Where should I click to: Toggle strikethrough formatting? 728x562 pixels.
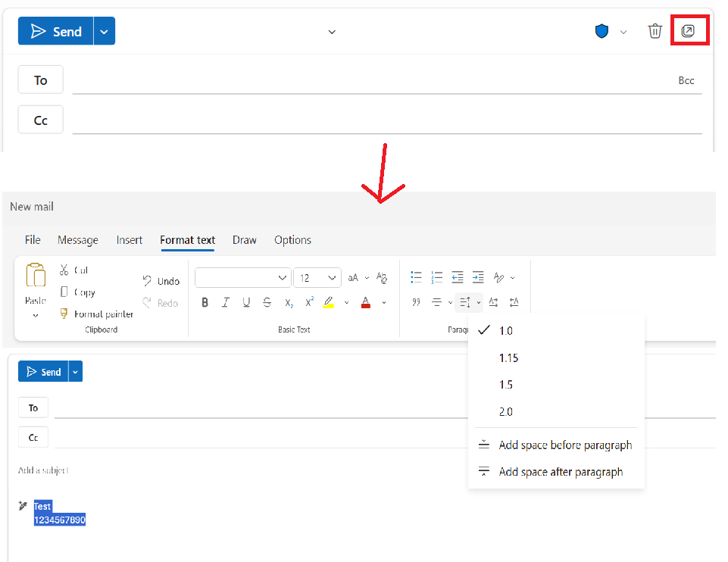(267, 302)
